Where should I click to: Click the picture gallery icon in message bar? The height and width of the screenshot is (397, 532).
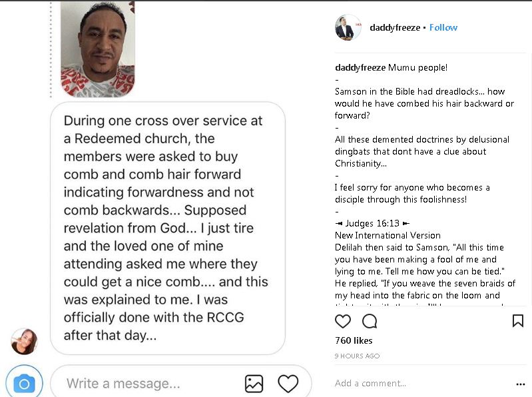254,384
